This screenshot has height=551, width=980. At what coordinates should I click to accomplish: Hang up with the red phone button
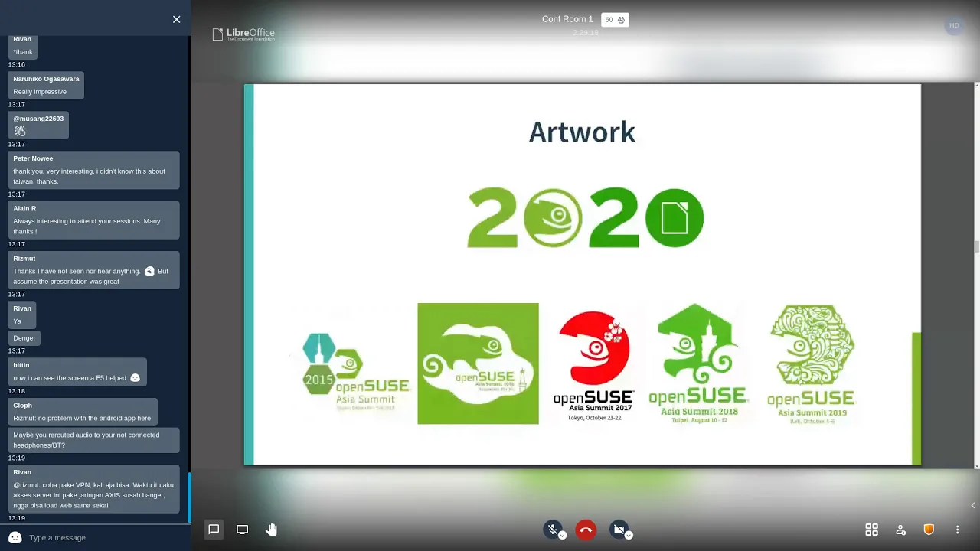(x=586, y=530)
